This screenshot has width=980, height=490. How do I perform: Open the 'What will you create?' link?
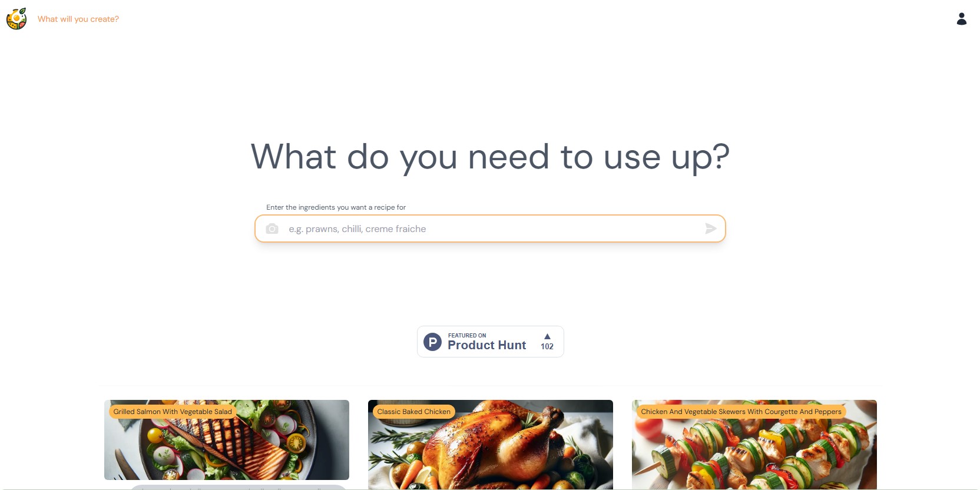click(78, 19)
